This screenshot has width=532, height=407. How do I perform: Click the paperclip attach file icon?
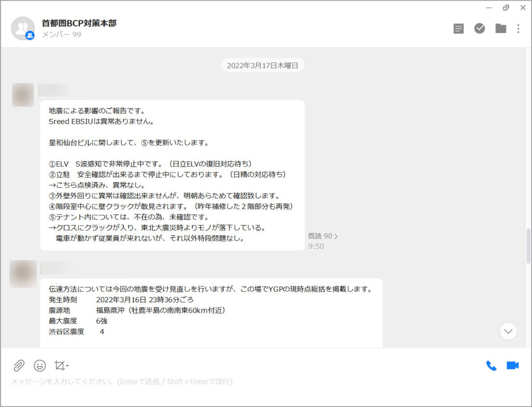tap(19, 365)
